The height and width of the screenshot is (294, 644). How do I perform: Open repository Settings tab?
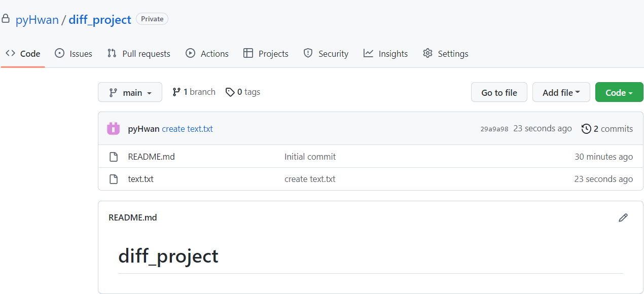coord(446,54)
